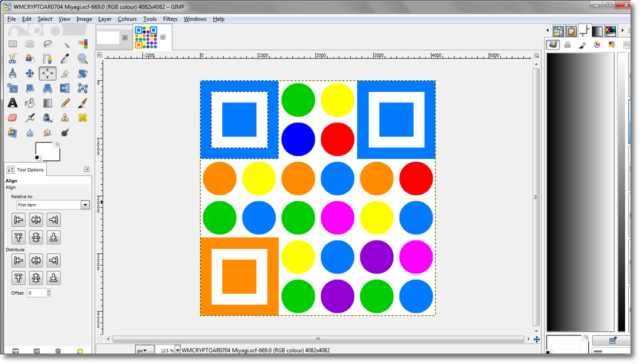Image resolution: width=640 pixels, height=364 pixels.
Task: Open the File menu
Action: click(x=11, y=19)
